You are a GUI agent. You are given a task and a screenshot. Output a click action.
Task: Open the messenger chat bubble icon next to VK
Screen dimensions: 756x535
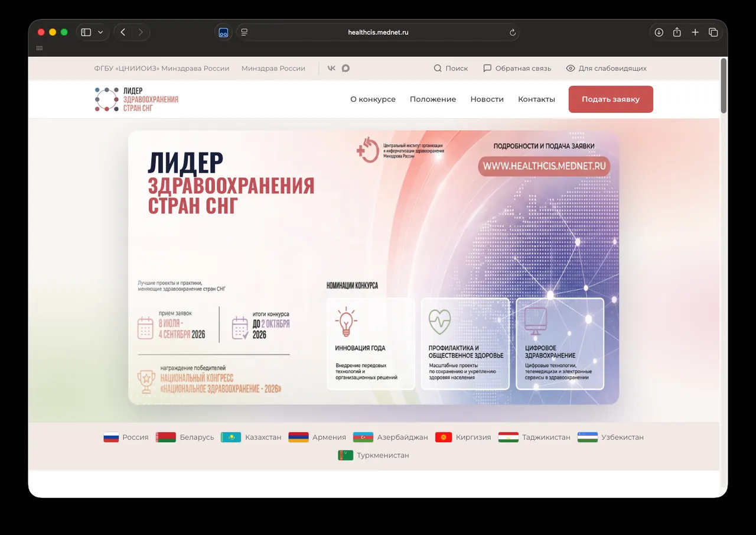point(346,69)
